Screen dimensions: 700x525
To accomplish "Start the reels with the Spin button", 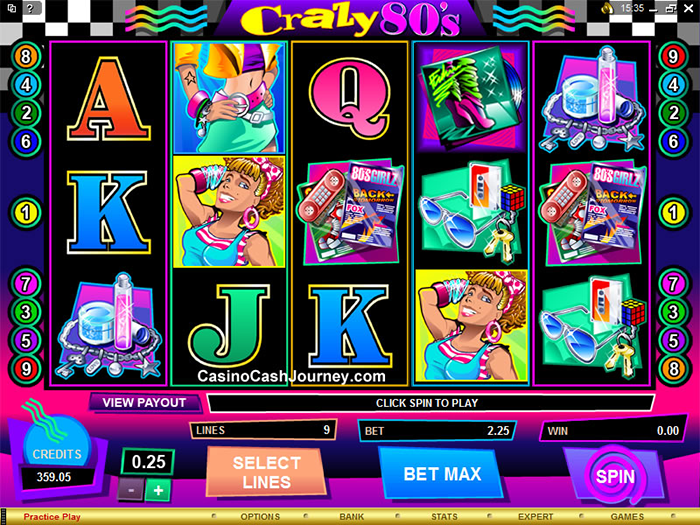I will (x=615, y=476).
